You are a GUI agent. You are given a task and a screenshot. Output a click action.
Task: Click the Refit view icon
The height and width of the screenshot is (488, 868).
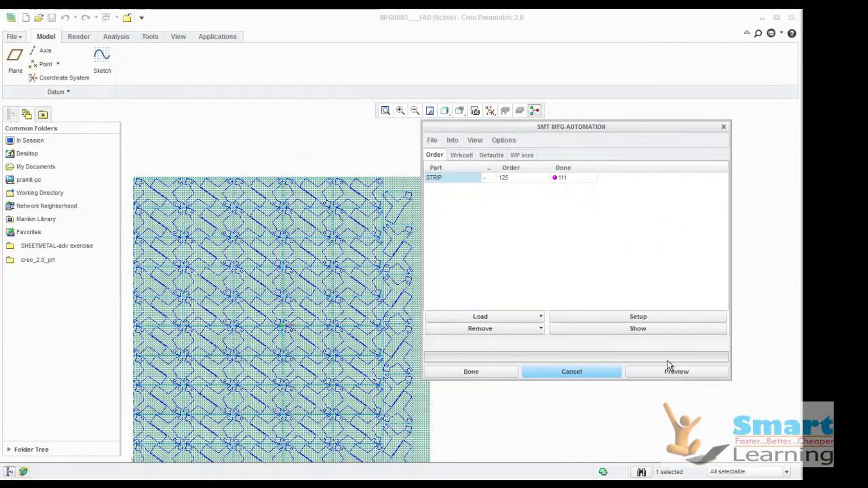pyautogui.click(x=385, y=111)
